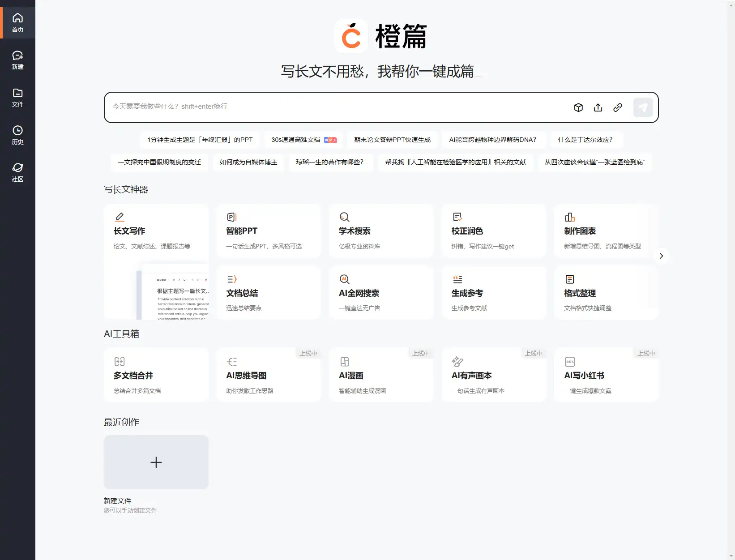
Task: Open the 格式整理 icon
Action: (570, 279)
